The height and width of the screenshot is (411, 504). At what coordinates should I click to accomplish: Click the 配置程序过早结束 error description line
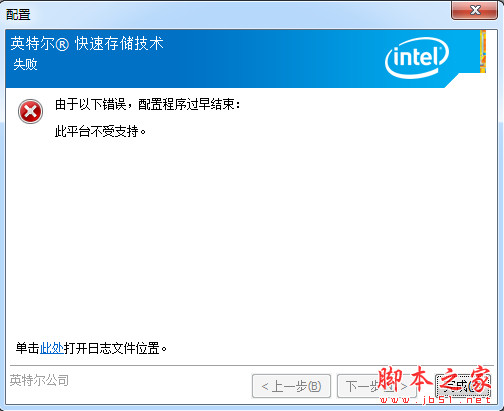147,105
